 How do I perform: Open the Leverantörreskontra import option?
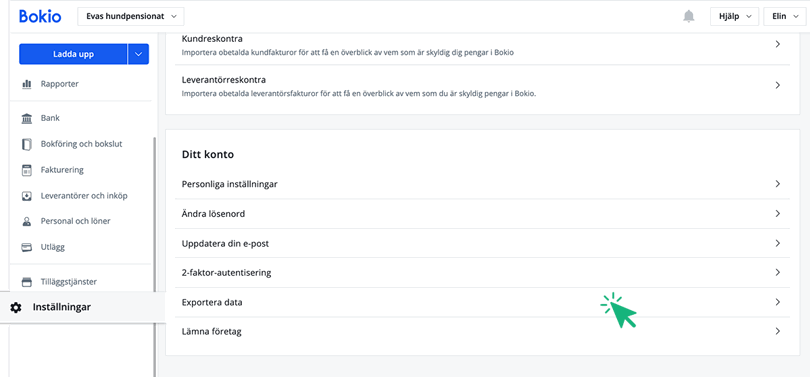(x=482, y=86)
